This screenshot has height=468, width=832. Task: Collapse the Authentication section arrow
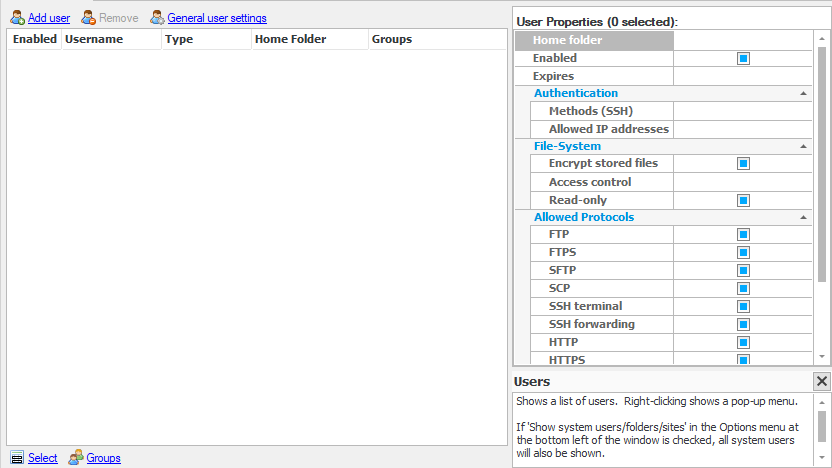point(803,93)
